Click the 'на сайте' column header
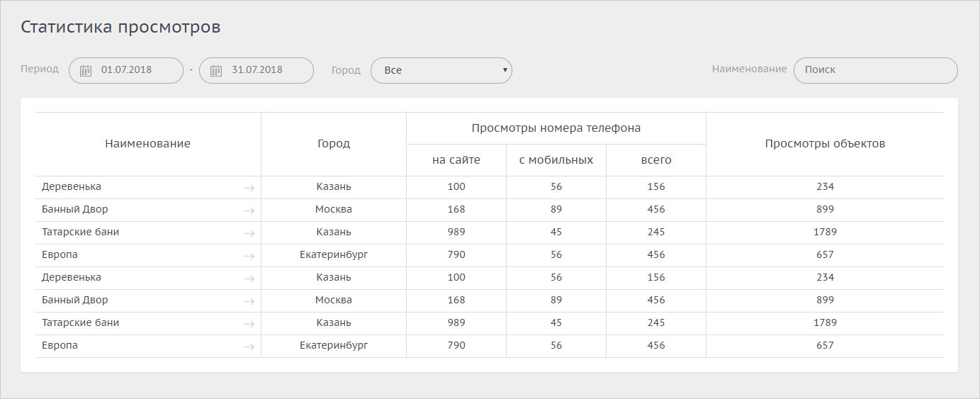This screenshot has width=980, height=399. point(456,160)
